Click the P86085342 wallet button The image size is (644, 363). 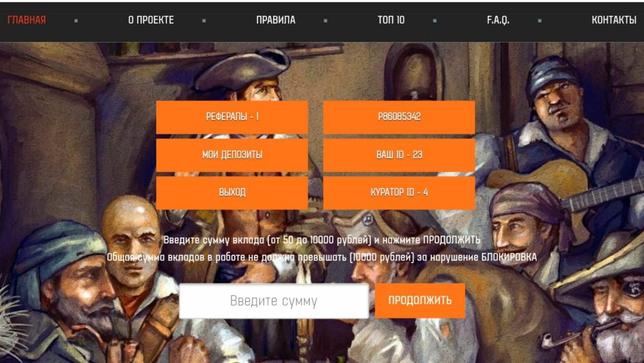click(399, 117)
